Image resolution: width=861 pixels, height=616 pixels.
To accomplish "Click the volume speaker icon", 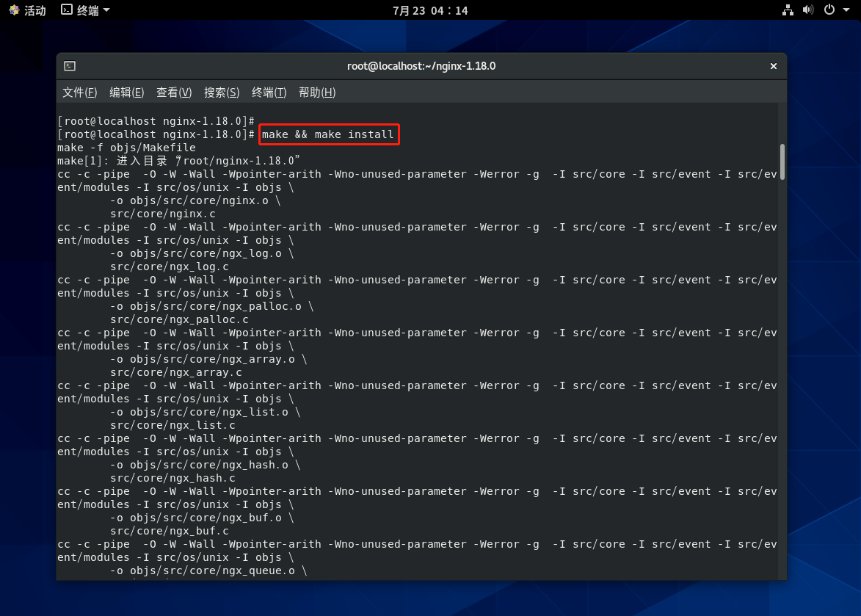I will click(x=807, y=10).
